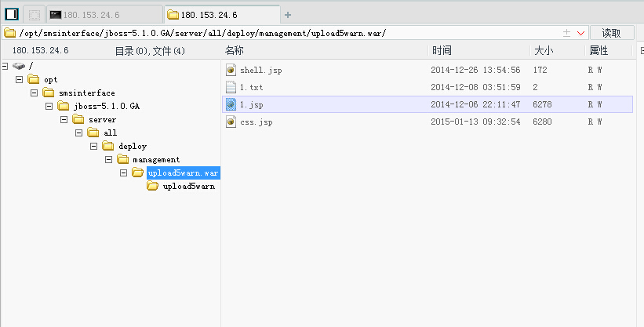This screenshot has height=327, width=644.
Task: Click the opt folder icon
Action: (x=33, y=79)
